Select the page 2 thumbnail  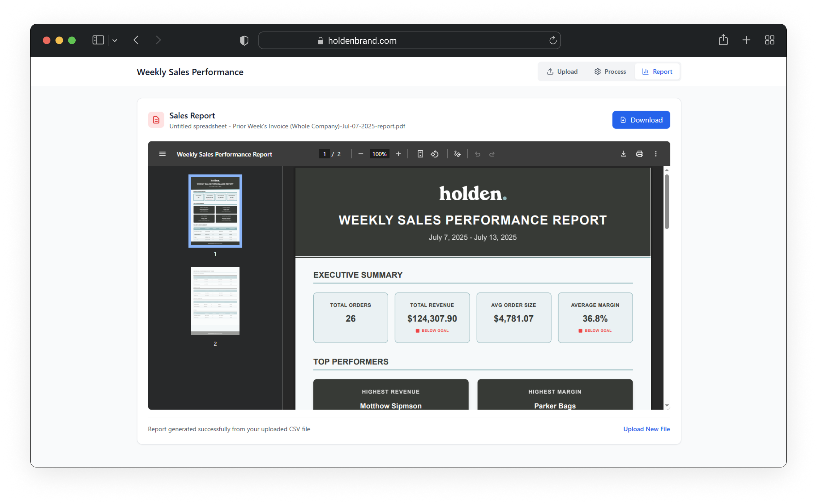coord(215,301)
